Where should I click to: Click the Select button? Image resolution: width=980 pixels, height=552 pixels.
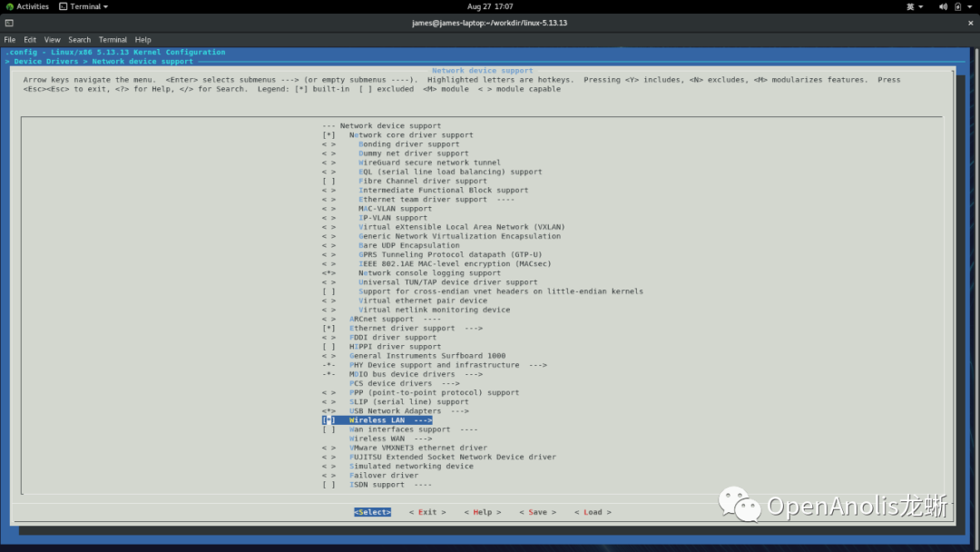(x=373, y=512)
